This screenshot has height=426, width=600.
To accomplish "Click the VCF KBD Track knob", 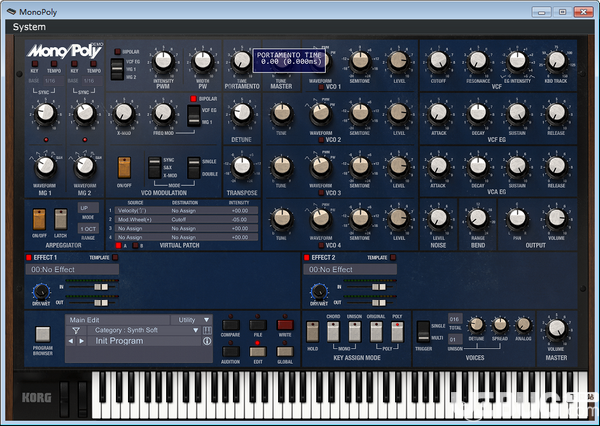I will click(556, 61).
